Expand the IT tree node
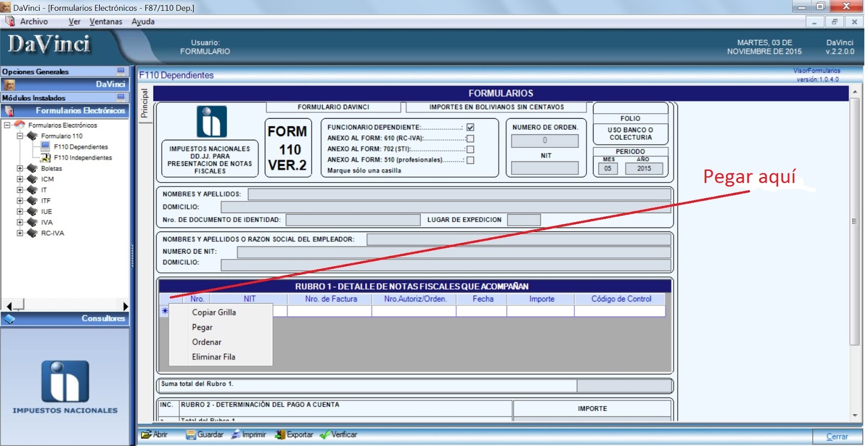The width and height of the screenshot is (868, 446). pos(20,190)
